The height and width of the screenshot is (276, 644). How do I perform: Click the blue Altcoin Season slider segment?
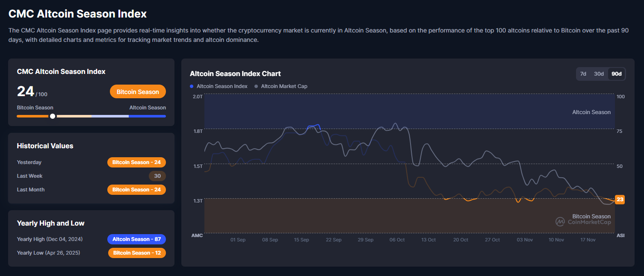point(147,116)
